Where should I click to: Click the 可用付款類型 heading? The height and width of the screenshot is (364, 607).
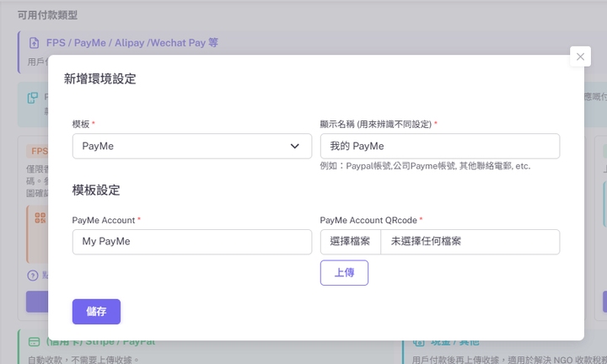point(47,15)
